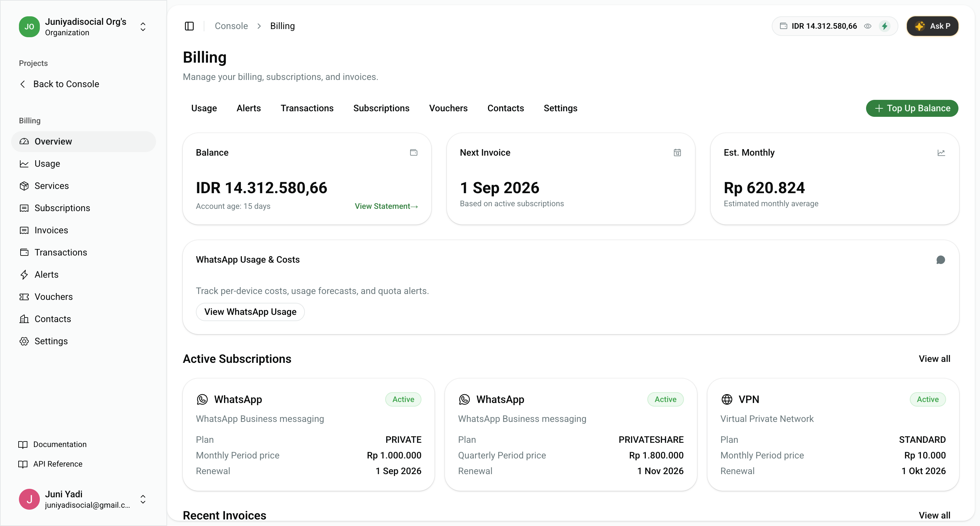Open Invoices in the sidebar
The width and height of the screenshot is (980, 526).
point(83,230)
